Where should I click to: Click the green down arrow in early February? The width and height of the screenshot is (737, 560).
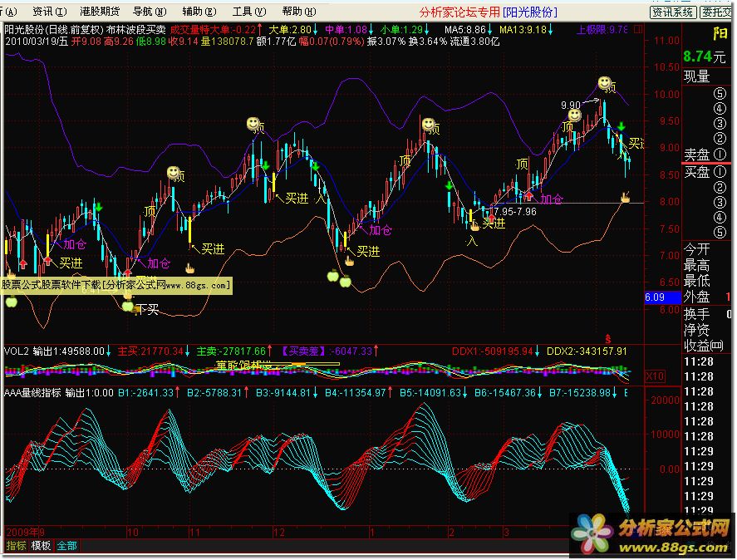click(x=449, y=186)
